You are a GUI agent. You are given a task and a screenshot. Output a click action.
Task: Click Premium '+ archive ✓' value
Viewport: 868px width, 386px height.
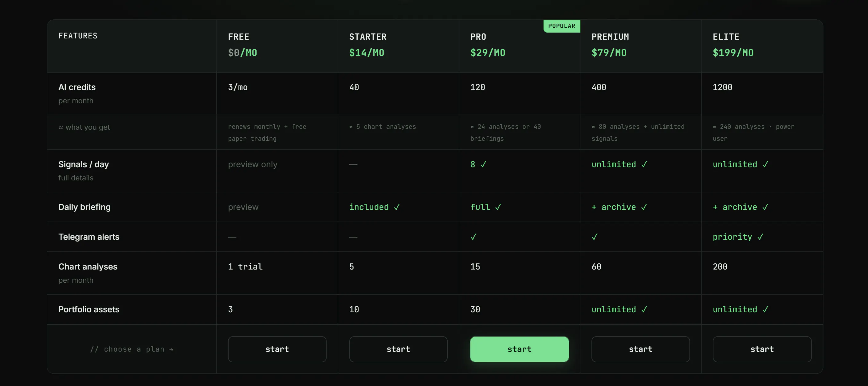(x=619, y=207)
